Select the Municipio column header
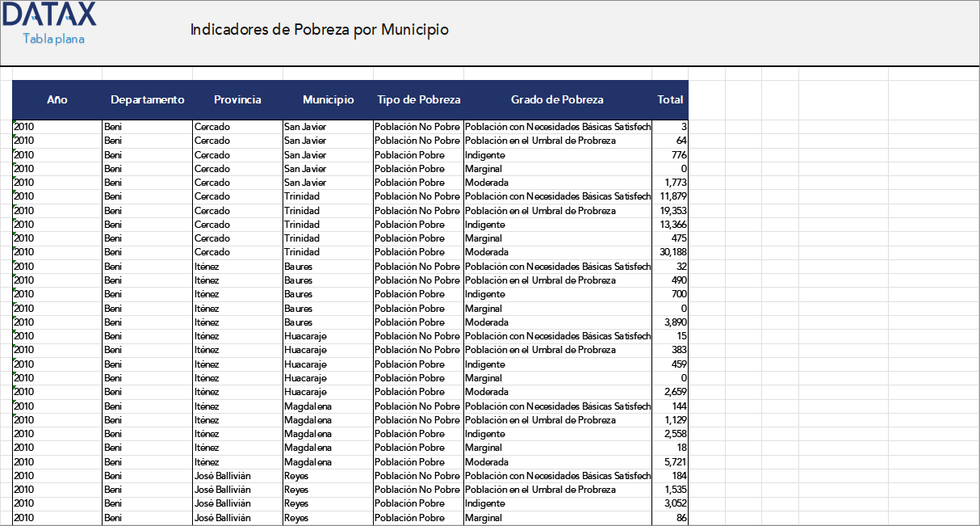 [327, 99]
